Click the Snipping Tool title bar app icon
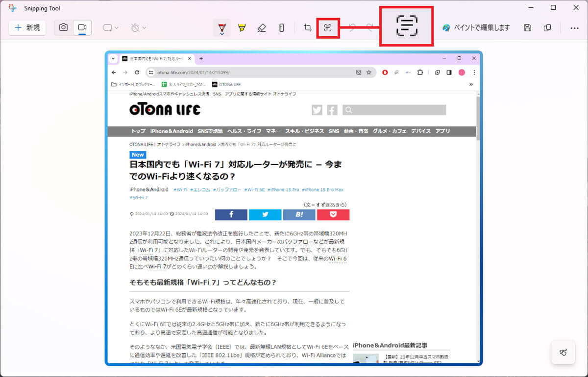Image resolution: width=588 pixels, height=377 pixels. tap(13, 8)
